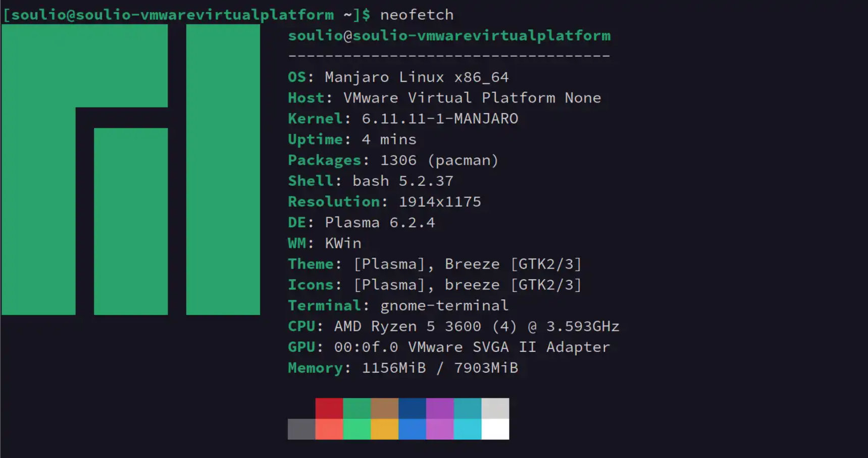Click the DE line showing Plasma 6.2.4
This screenshot has height=458, width=868.
[x=361, y=223]
